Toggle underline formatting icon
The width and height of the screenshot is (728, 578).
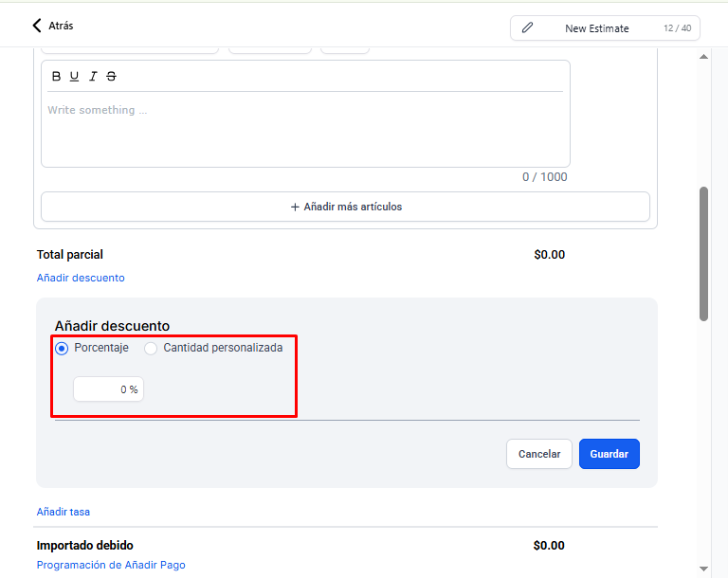pyautogui.click(x=74, y=76)
